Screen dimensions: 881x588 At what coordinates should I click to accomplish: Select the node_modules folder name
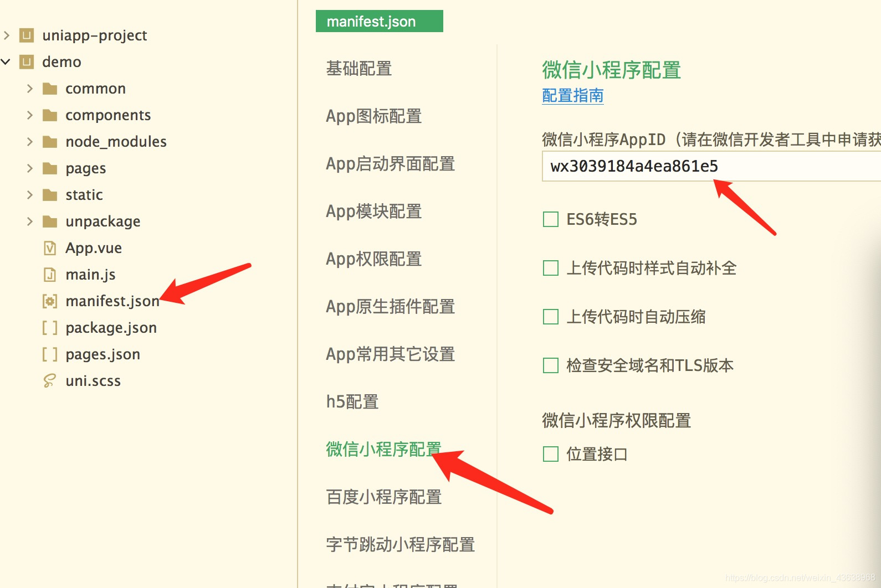click(x=116, y=142)
